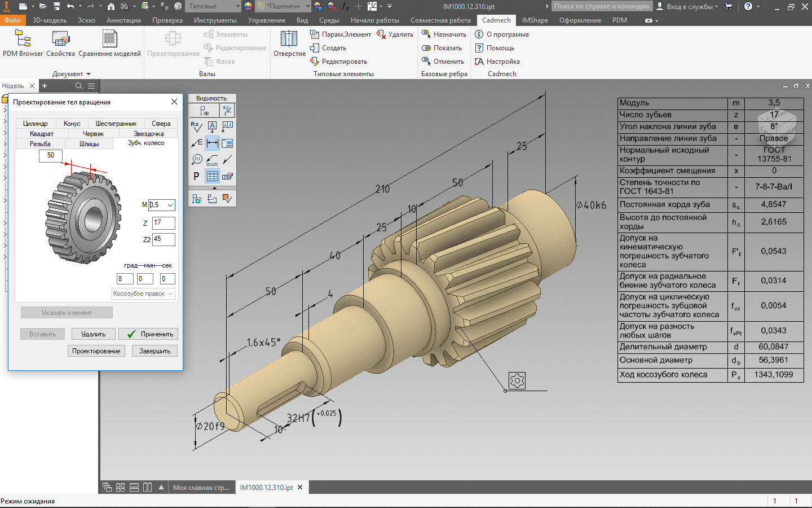
Task: Click the Z2 tooth count field
Action: pyautogui.click(x=164, y=239)
